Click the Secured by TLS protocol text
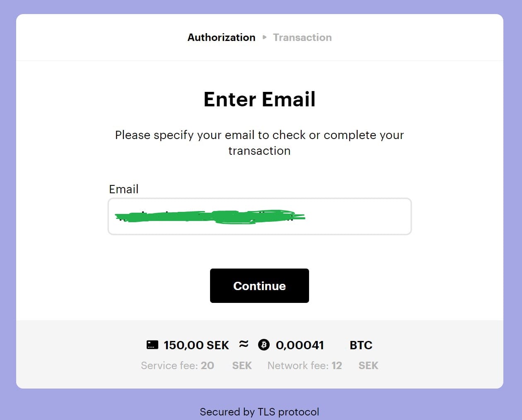The height and width of the screenshot is (420, 522). (x=259, y=412)
